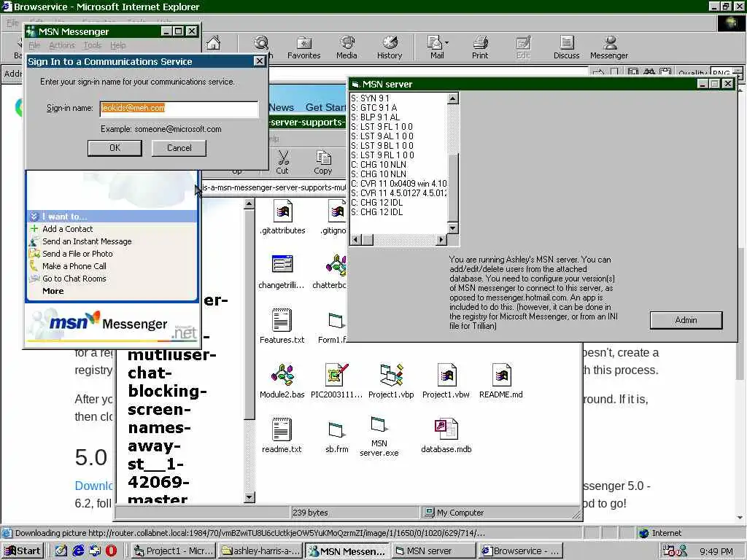Select MSN server.exe file icon

(379, 437)
